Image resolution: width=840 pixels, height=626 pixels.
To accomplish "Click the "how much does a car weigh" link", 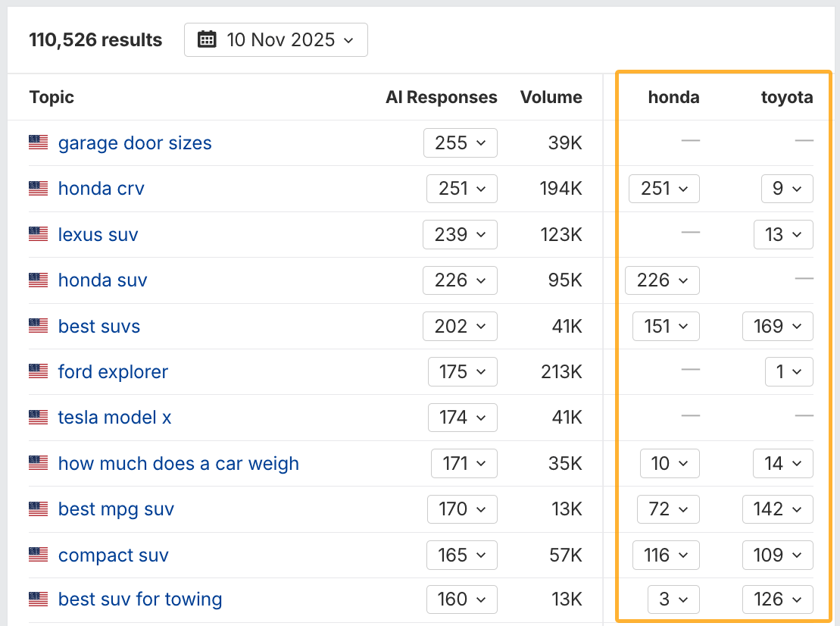I will 179,462.
